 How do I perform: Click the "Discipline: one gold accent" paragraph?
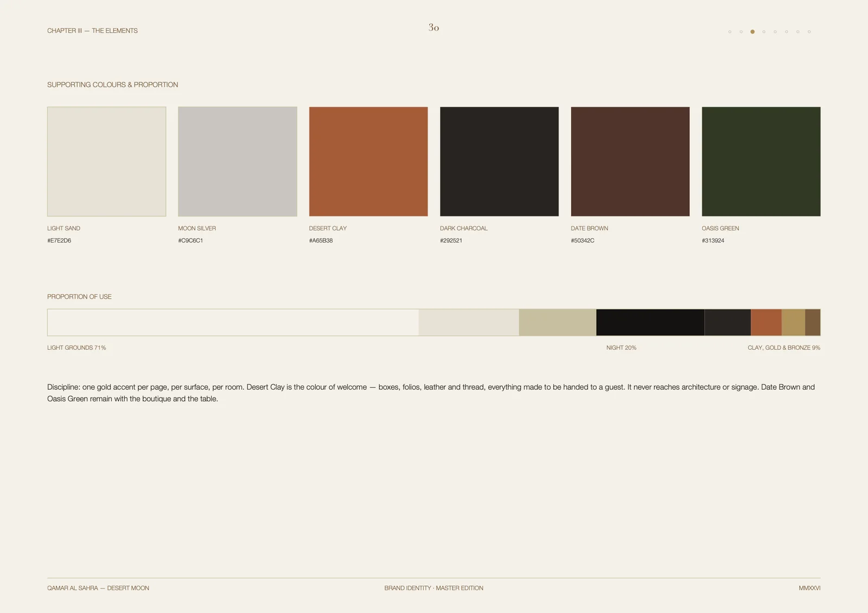(431, 393)
